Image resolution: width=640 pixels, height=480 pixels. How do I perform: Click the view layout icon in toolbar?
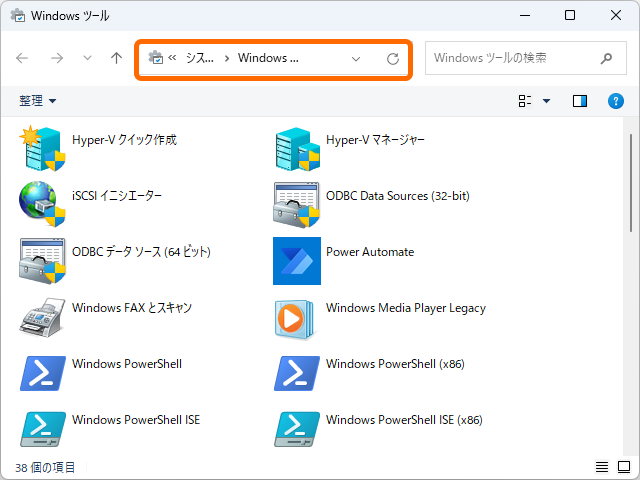coord(525,101)
